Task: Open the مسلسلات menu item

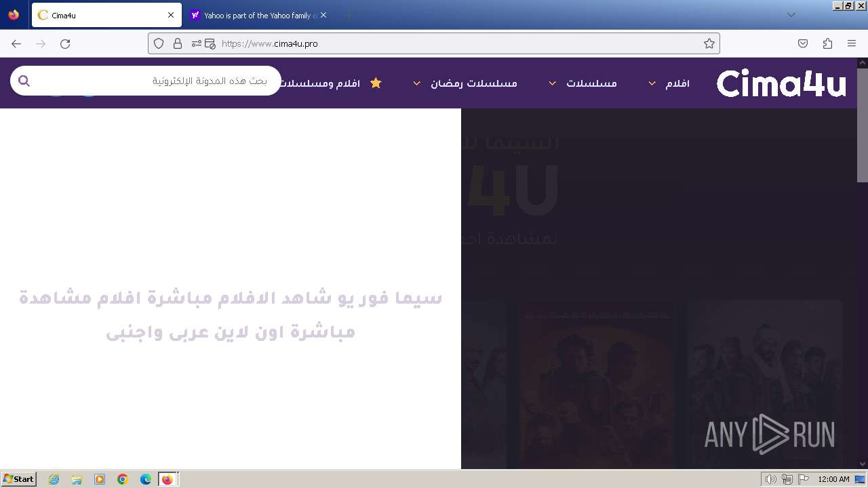Action: point(592,83)
